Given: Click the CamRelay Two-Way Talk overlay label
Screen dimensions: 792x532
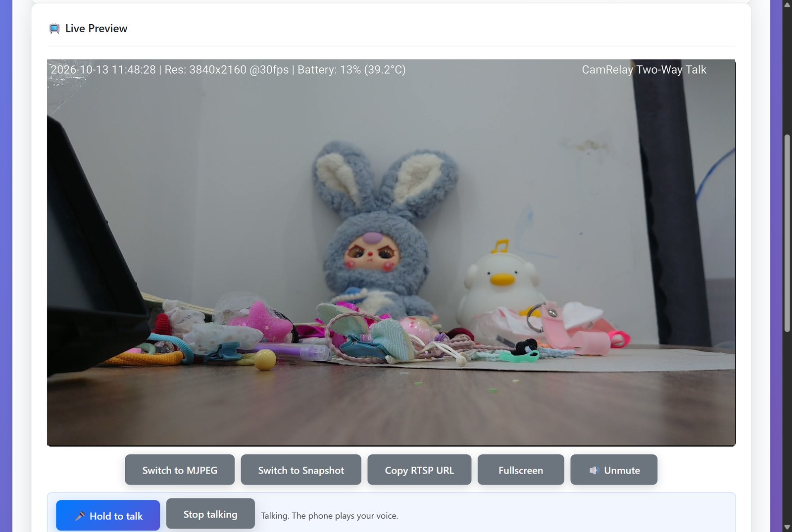Looking at the screenshot, I should [x=644, y=70].
